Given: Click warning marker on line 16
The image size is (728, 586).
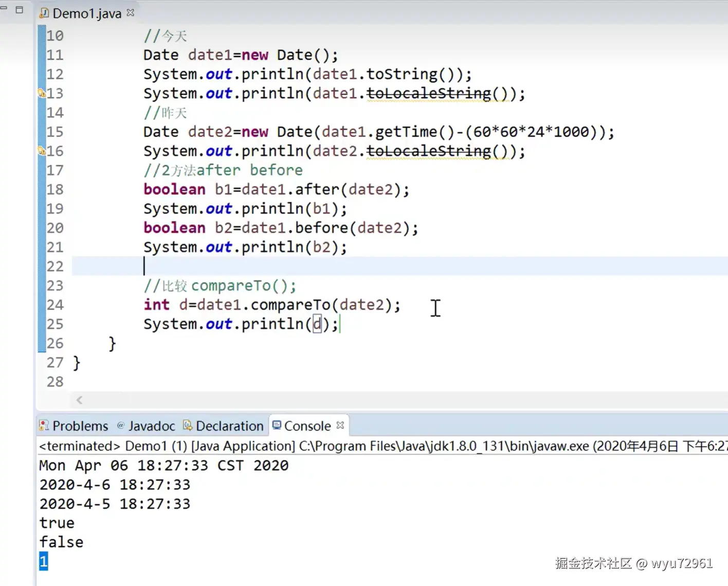Looking at the screenshot, I should tap(42, 151).
